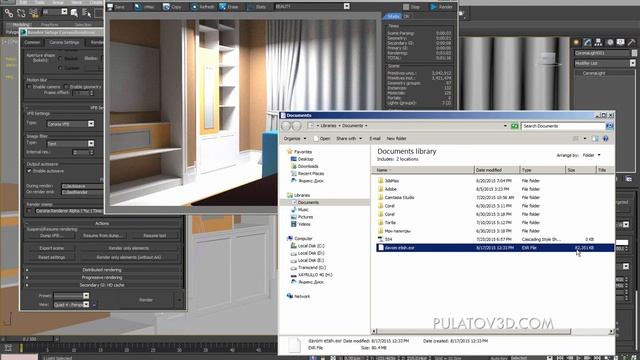Click the Dump VFB button
The height and width of the screenshot is (360, 640).
coord(51,236)
